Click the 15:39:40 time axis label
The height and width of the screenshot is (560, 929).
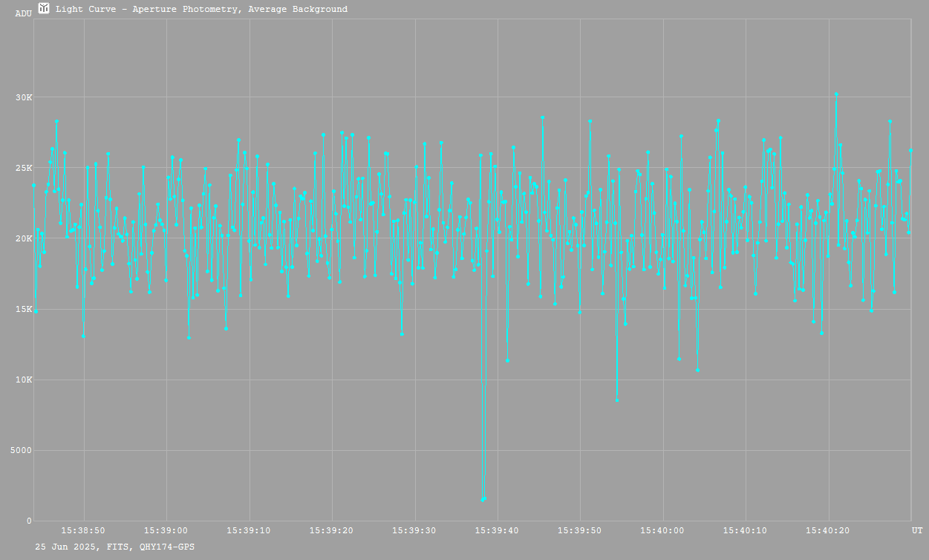(x=497, y=530)
